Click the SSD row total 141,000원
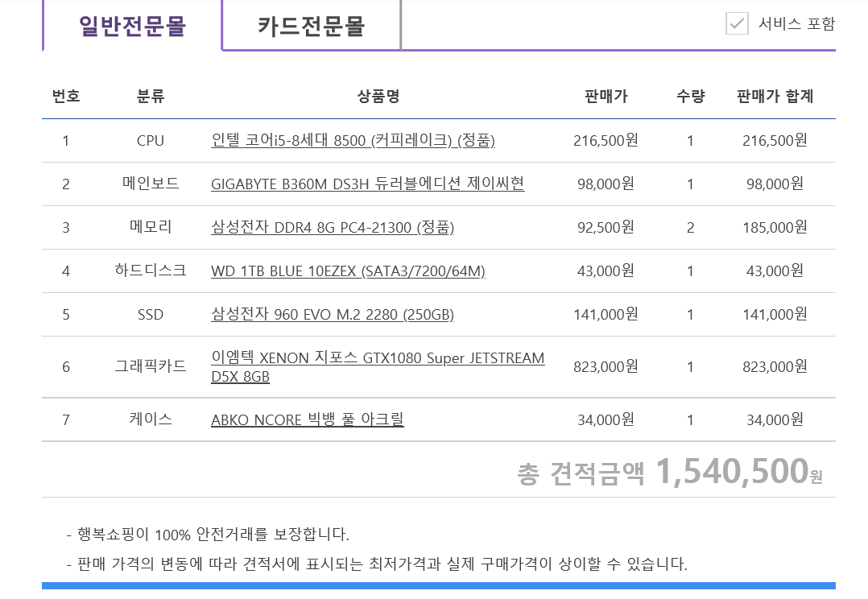The height and width of the screenshot is (599, 868). [775, 314]
